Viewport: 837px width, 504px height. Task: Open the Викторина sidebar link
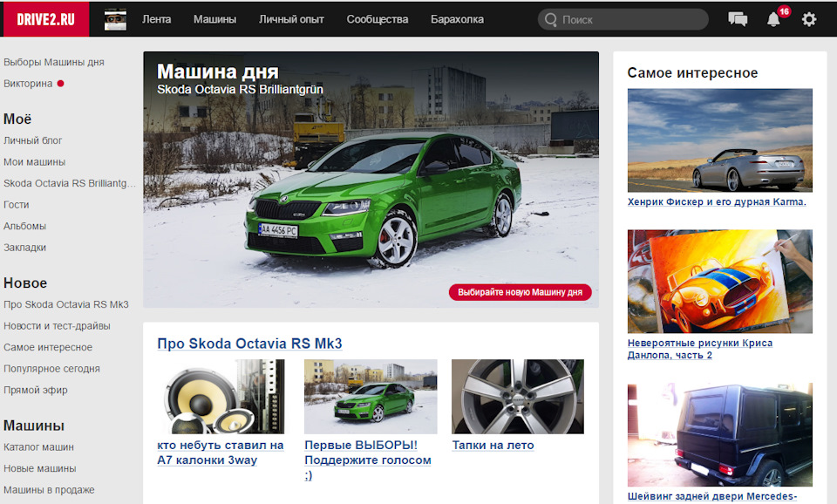tap(28, 84)
